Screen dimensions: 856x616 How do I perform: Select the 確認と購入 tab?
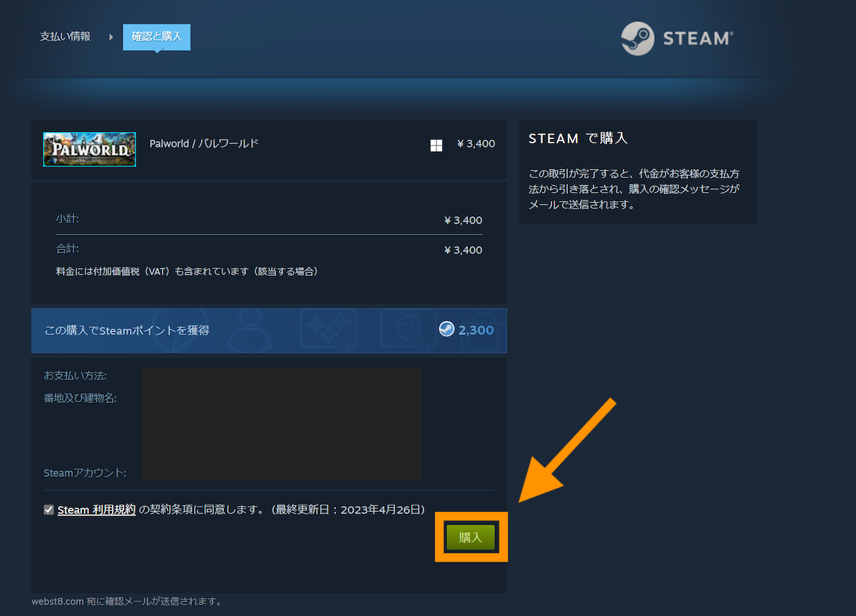[x=156, y=36]
